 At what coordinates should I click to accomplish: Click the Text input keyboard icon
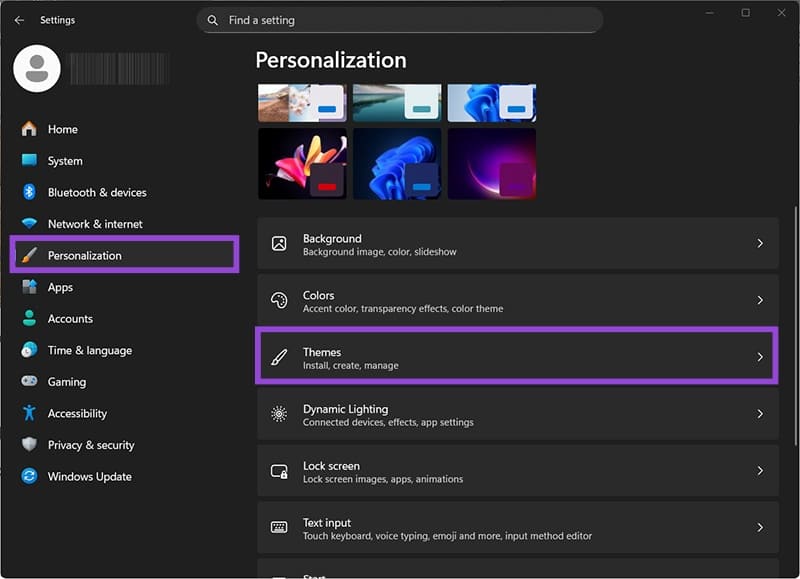tap(279, 527)
